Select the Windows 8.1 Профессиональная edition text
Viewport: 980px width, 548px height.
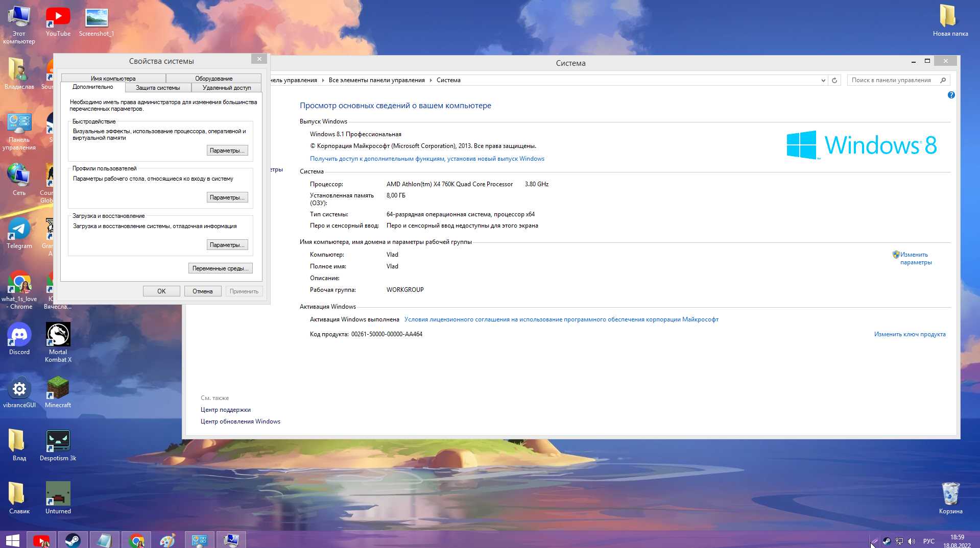(x=355, y=134)
